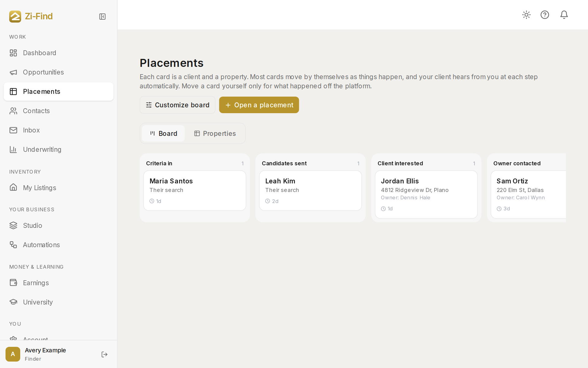Click the Dashboard grid icon
This screenshot has width=588, height=368.
click(13, 53)
